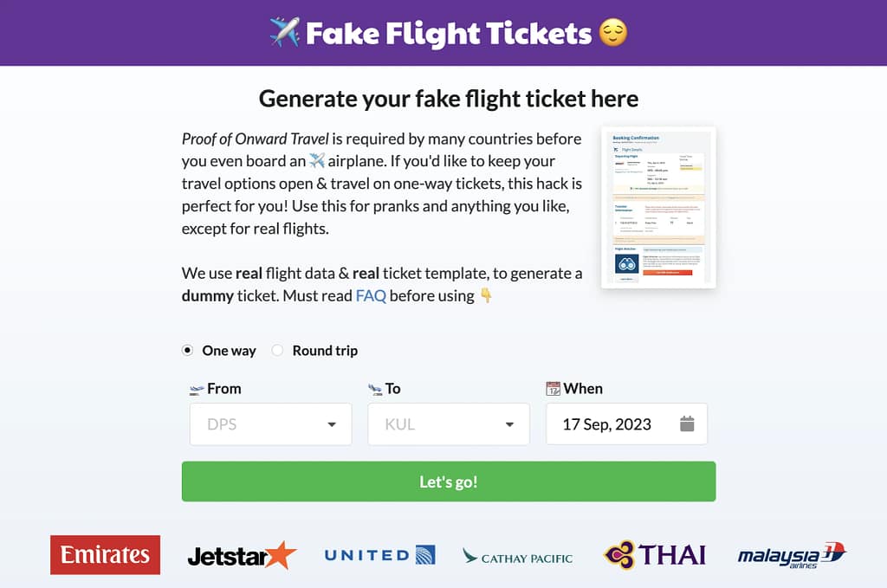887x588 pixels.
Task: Click the Cathay Pacific logo
Action: tap(517, 558)
